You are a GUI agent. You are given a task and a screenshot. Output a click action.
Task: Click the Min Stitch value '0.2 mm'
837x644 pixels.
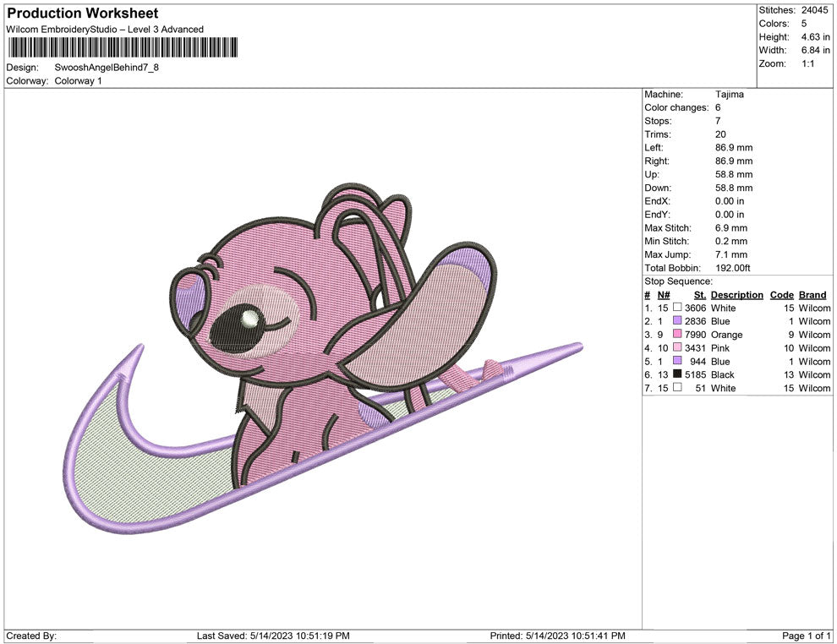[731, 241]
